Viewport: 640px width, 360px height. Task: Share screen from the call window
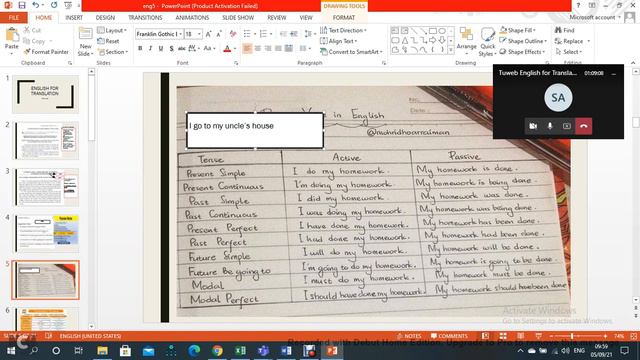point(567,126)
